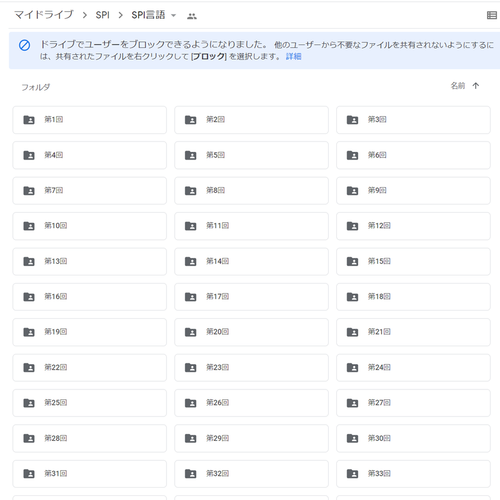Click the shared folder icon of 第12回
Screen dimensions: 500x500
352,226
